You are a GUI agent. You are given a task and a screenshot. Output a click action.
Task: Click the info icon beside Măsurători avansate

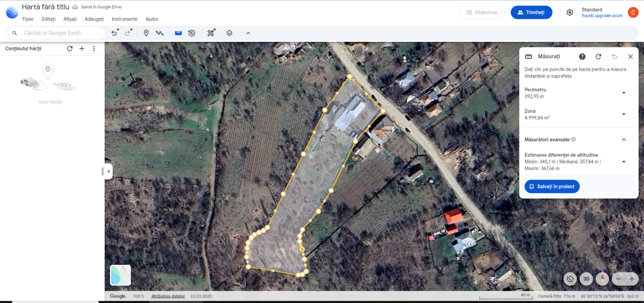(x=574, y=139)
